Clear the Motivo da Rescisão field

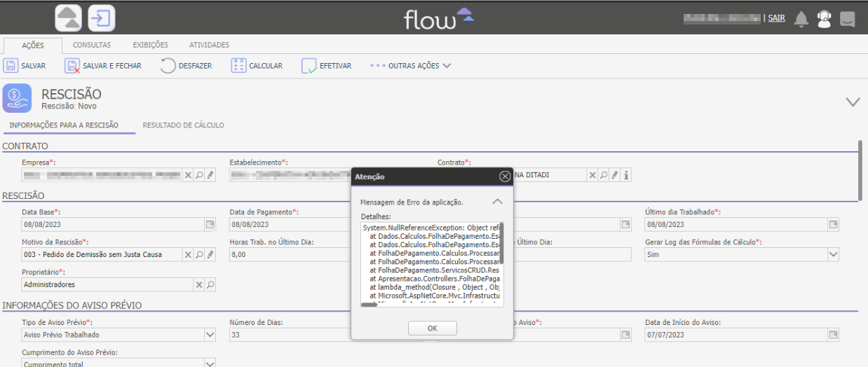coord(188,255)
